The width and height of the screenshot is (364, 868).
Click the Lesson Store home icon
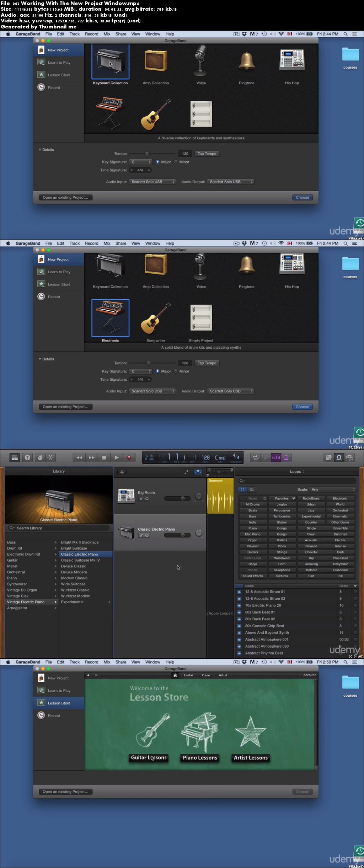point(175,675)
